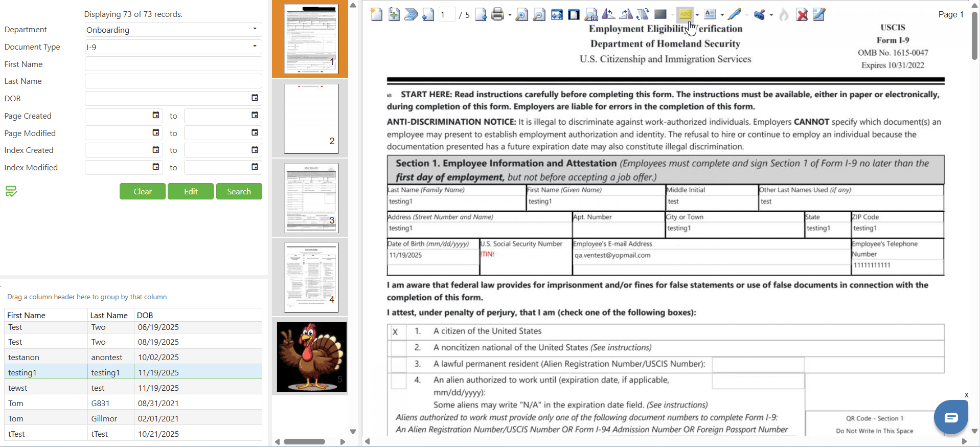Open Index Created end date calendar
This screenshot has width=980, height=447.
click(x=255, y=150)
